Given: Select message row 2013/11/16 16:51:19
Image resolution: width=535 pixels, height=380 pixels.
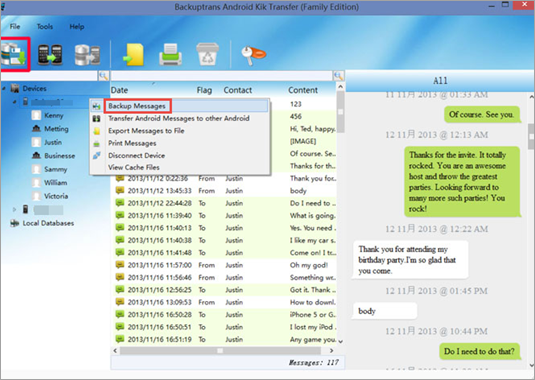Looking at the screenshot, I should [x=224, y=339].
